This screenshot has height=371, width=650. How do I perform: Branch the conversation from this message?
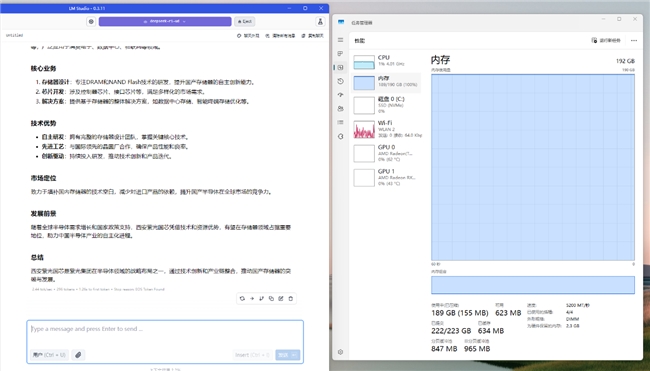[x=262, y=298]
